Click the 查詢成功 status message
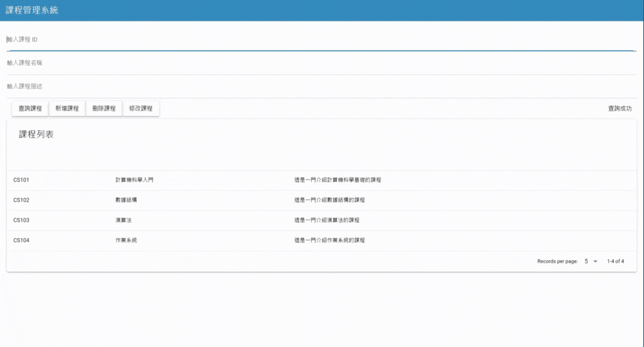 (x=620, y=108)
